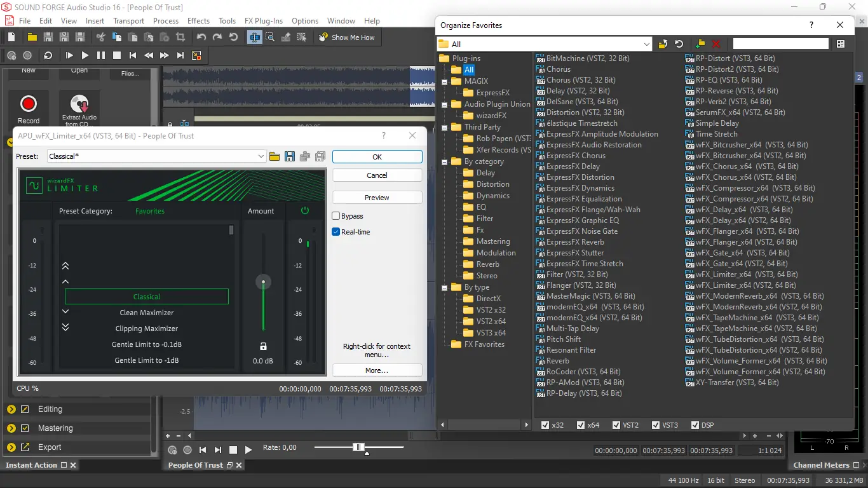Viewport: 868px width, 488px height.
Task: Open the Process menu
Action: [x=165, y=20]
